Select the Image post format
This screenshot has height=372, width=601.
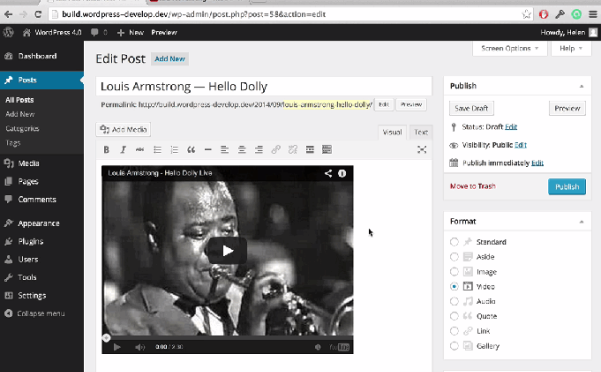pyautogui.click(x=454, y=272)
